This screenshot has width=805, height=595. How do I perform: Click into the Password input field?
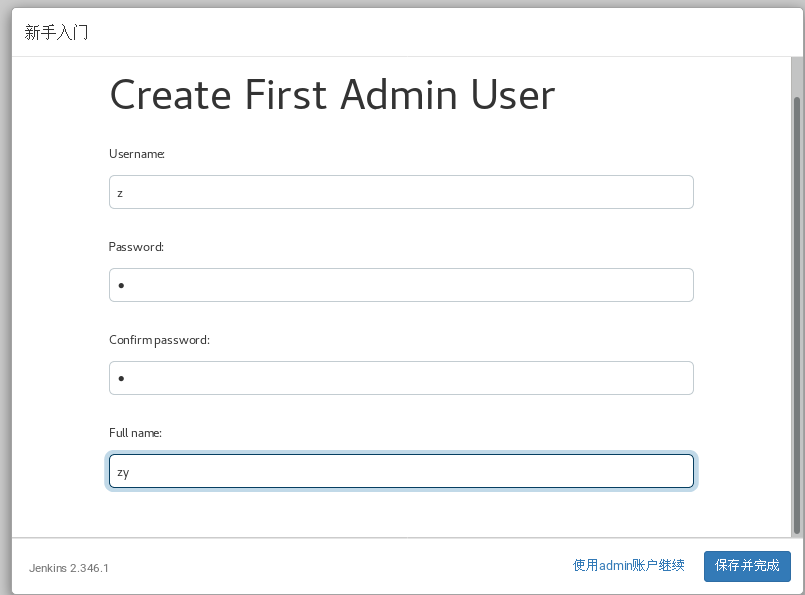[x=400, y=285]
